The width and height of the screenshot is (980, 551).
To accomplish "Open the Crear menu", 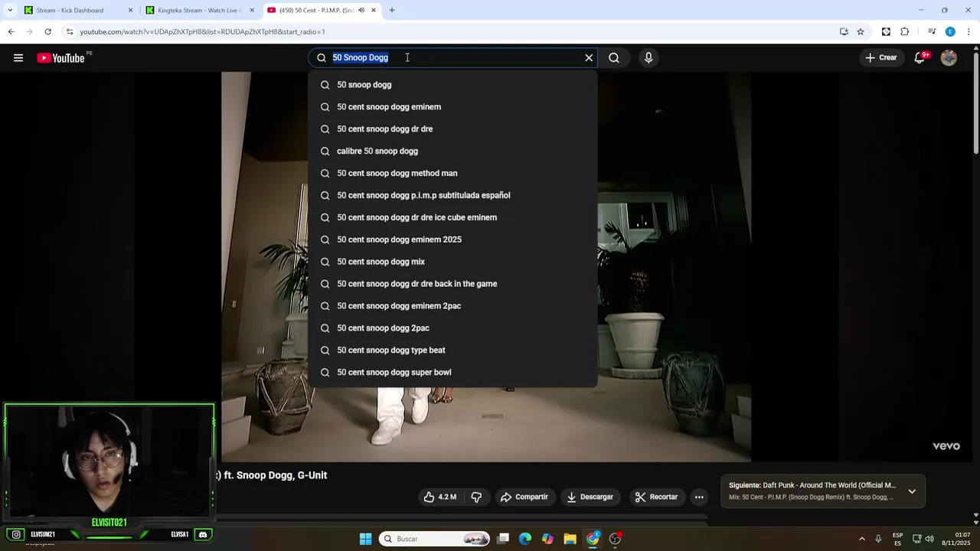I will [880, 58].
